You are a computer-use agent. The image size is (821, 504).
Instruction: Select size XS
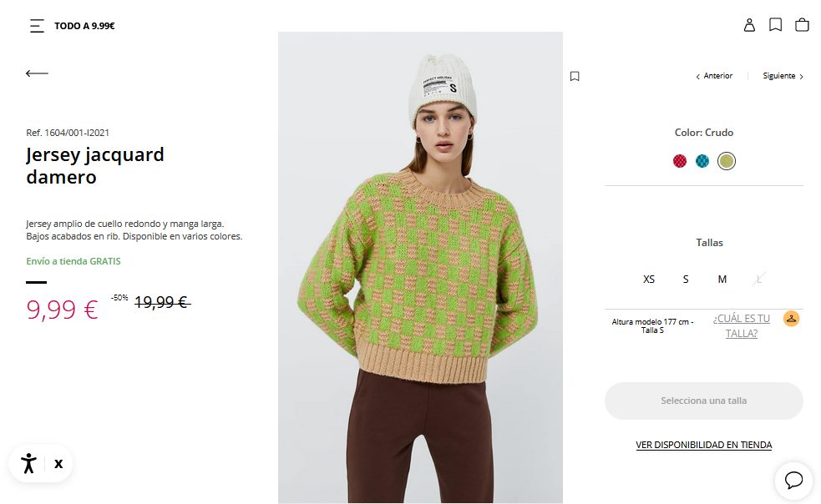coord(649,280)
